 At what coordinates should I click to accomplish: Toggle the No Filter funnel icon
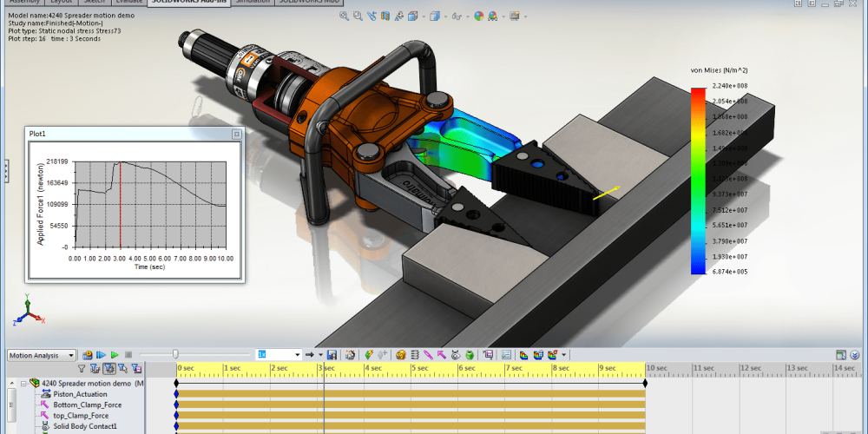pos(82,369)
